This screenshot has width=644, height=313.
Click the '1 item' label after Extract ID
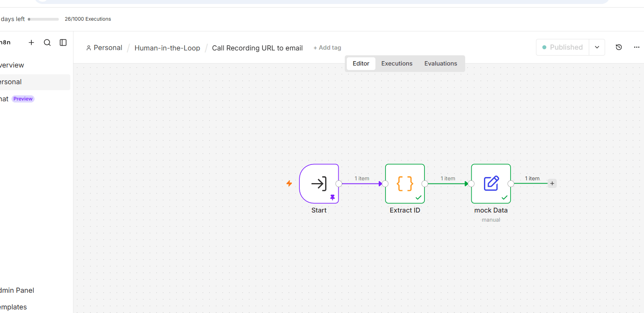448,178
